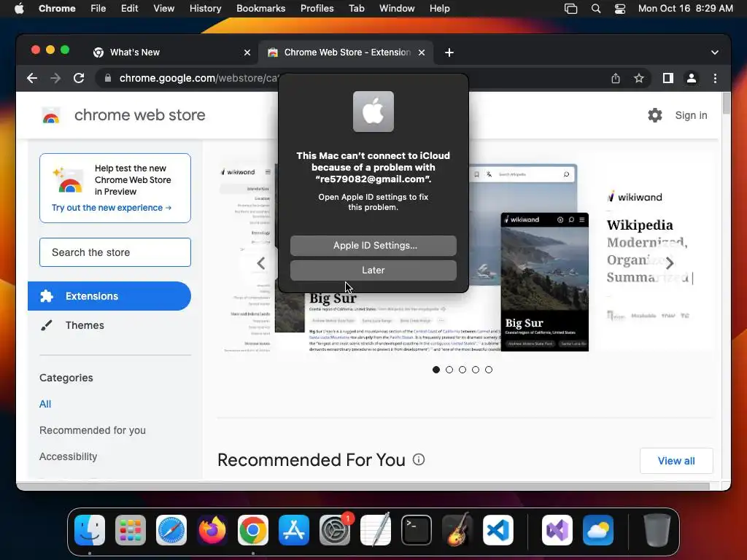The width and height of the screenshot is (747, 560).
Task: Follow the Try out the new experience link
Action: click(112, 208)
